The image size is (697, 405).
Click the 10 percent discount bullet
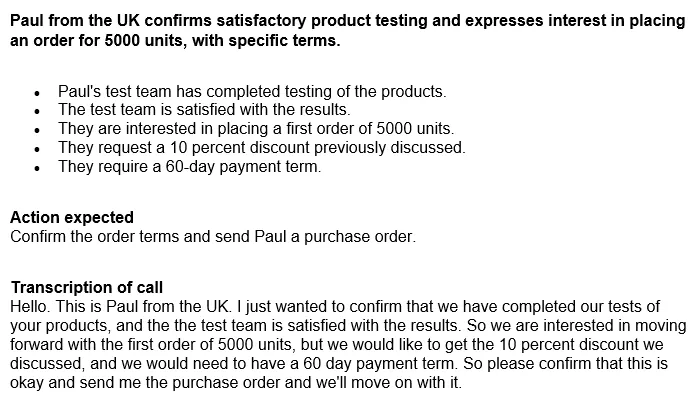pos(261,148)
